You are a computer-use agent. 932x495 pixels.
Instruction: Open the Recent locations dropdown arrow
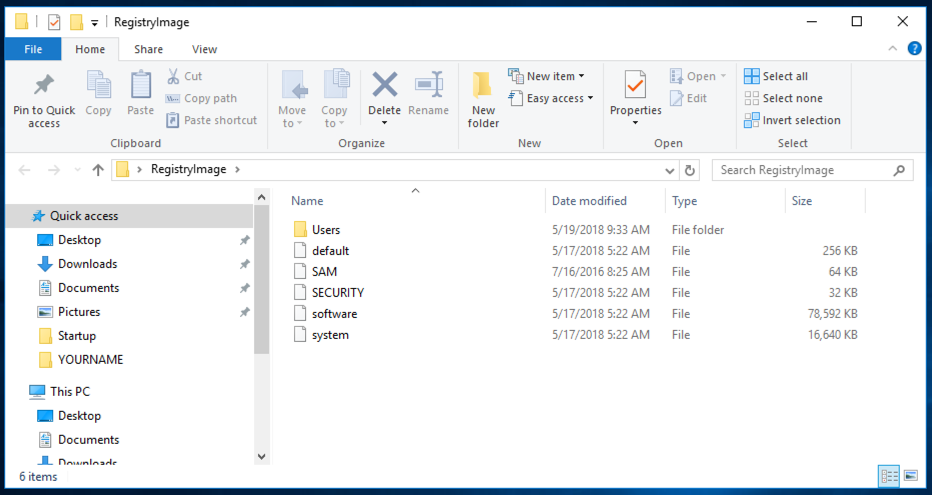point(77,170)
